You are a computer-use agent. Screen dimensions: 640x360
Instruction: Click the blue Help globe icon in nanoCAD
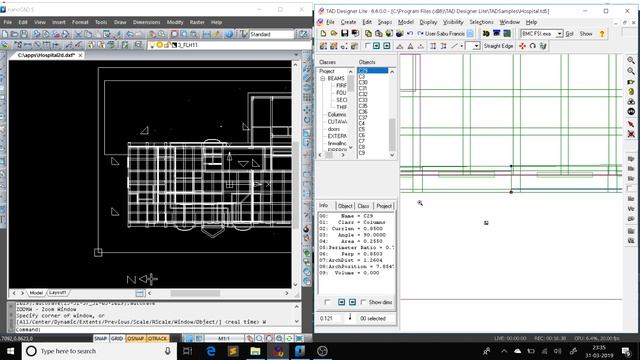pyautogui.click(x=229, y=34)
